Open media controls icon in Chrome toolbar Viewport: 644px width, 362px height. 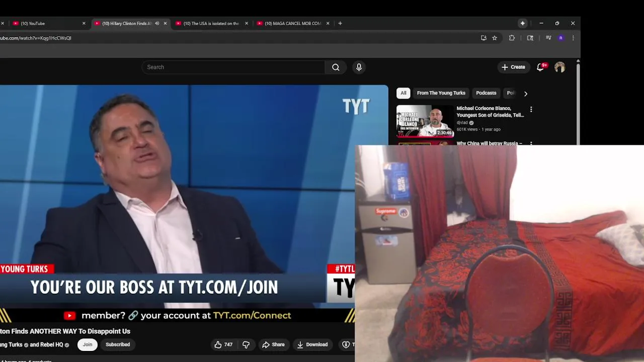coord(548,38)
